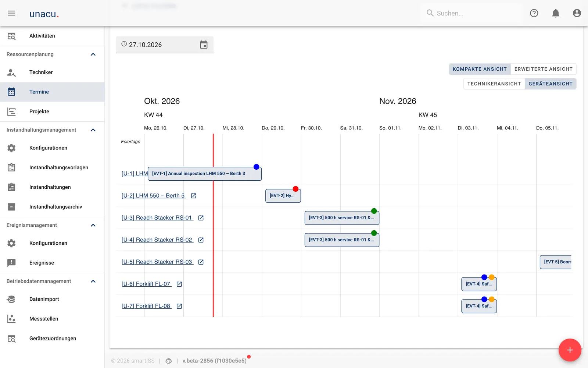The width and height of the screenshot is (588, 368).
Task: Open the user account icon
Action: [x=577, y=13]
